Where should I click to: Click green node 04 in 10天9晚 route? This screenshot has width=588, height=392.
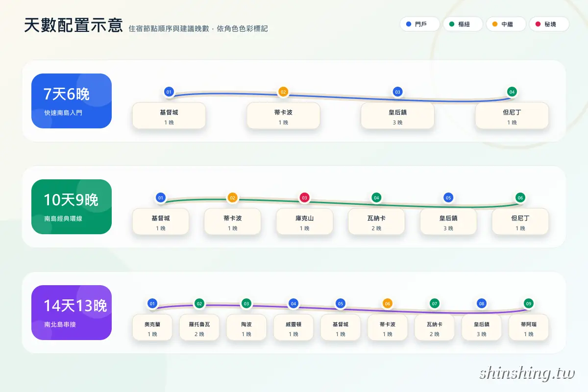(x=376, y=198)
